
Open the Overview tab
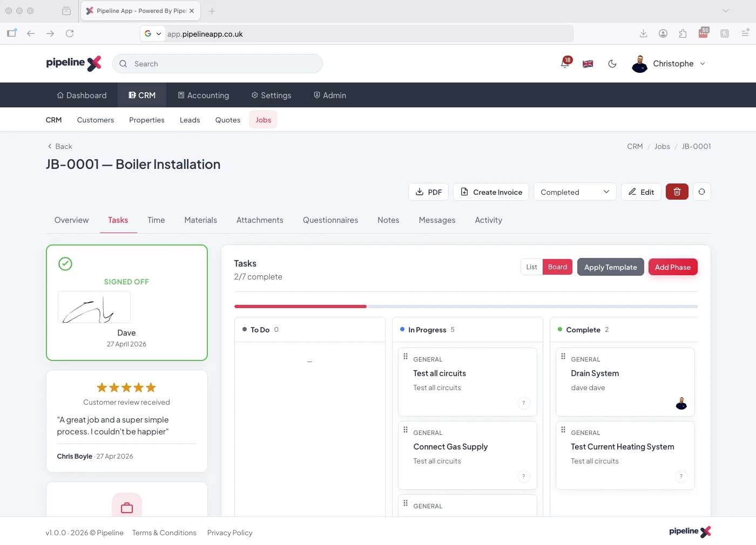pyautogui.click(x=72, y=220)
